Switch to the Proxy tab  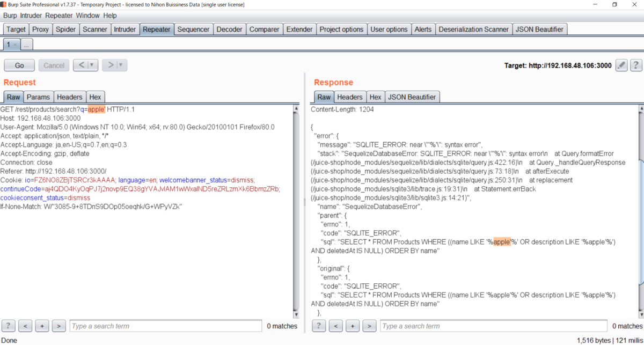(40, 30)
